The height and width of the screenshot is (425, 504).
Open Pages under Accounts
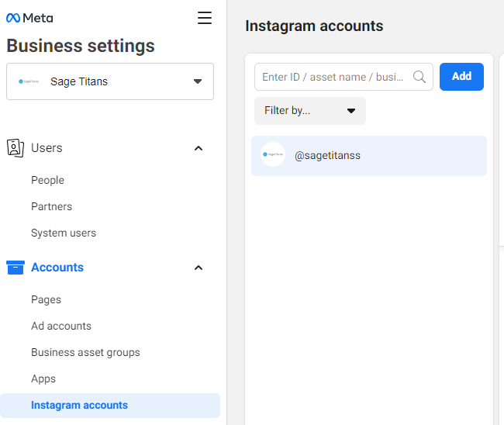pyautogui.click(x=46, y=299)
